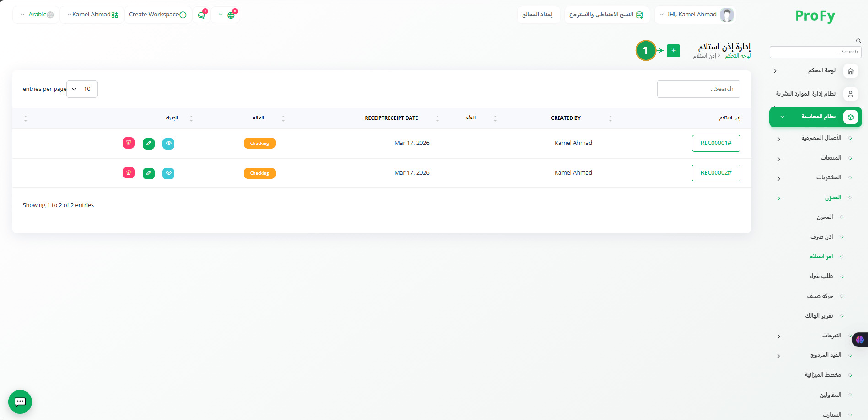Viewport: 868px width, 420px height.
Task: Open مخطط الميزانية in the sidebar
Action: click(x=823, y=375)
